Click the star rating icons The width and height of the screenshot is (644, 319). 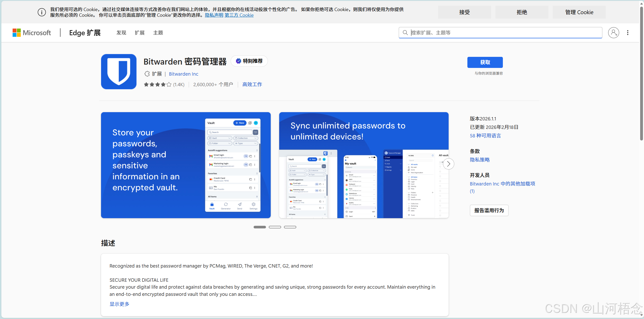click(157, 84)
